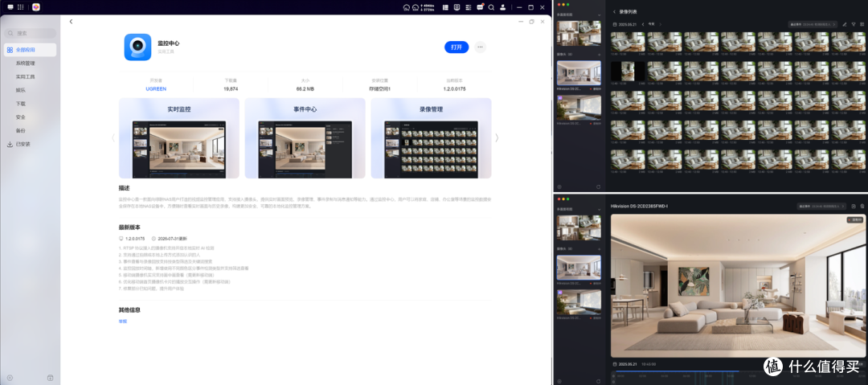This screenshot has width=868, height=385.
Task: Open the user account icon in top bar
Action: pos(502,7)
